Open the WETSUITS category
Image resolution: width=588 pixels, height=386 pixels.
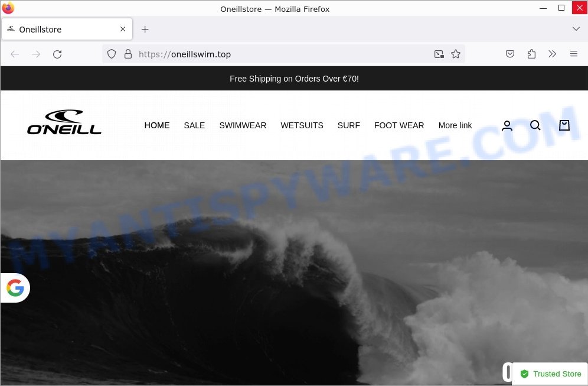click(302, 125)
